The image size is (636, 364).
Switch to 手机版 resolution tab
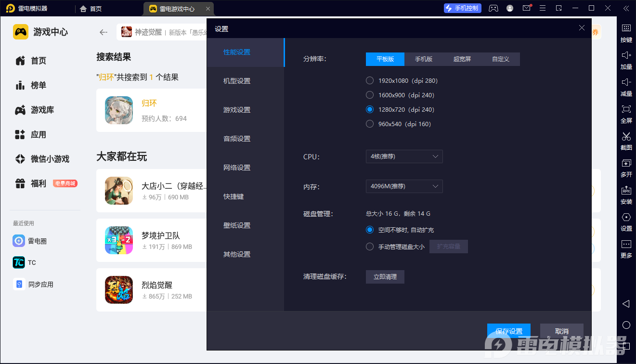click(424, 59)
